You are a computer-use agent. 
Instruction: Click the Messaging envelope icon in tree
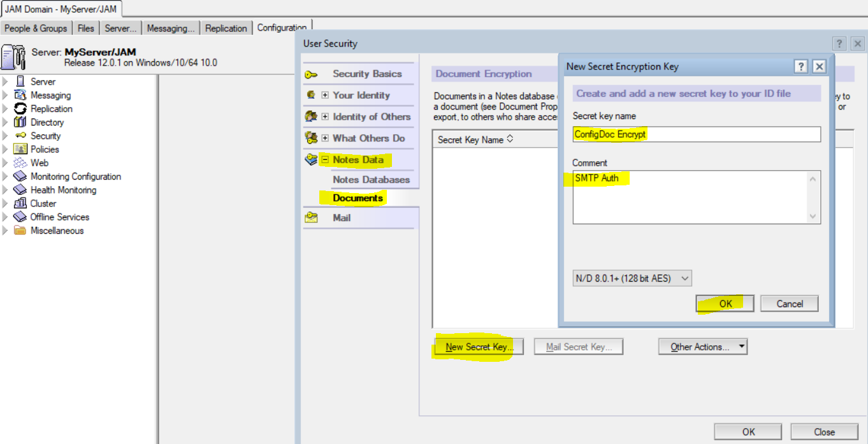pos(20,95)
